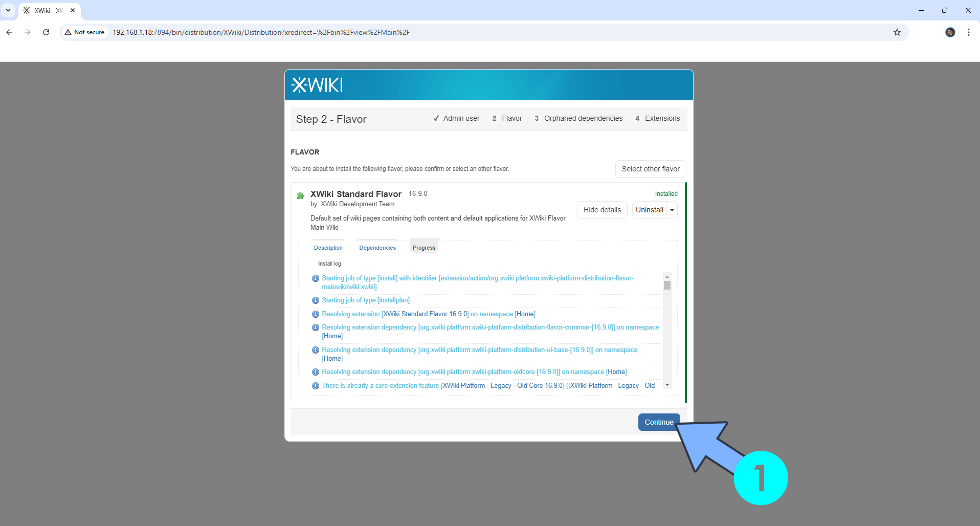Click the browser back arrow

(9, 32)
